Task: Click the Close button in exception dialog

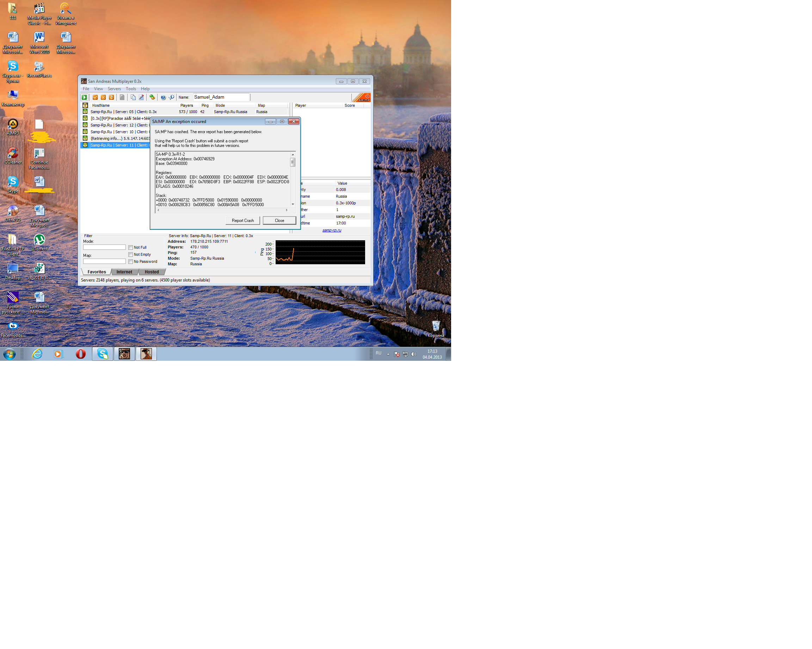Action: pyautogui.click(x=279, y=221)
